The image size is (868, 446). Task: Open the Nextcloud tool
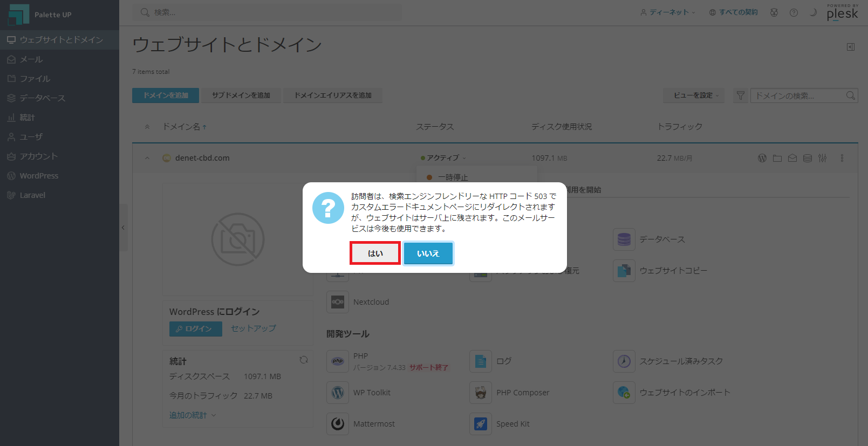(x=358, y=302)
